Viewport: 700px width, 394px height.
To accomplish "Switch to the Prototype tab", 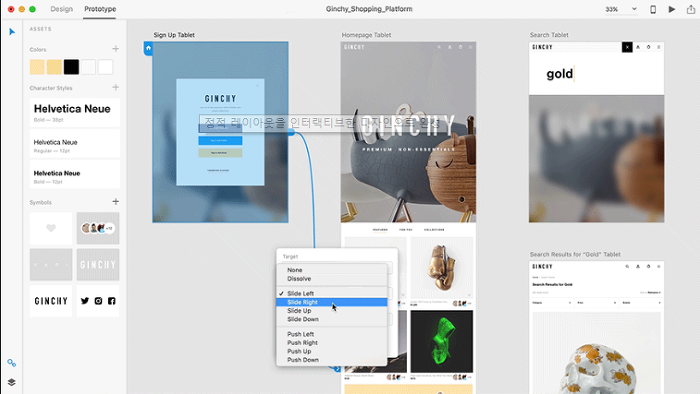I will tap(100, 9).
